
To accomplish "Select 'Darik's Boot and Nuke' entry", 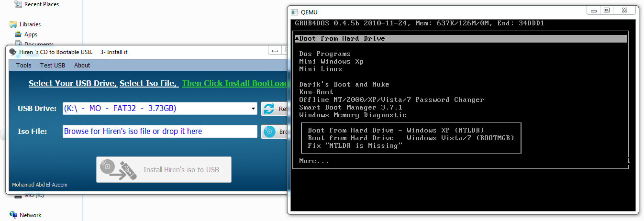I will pos(344,84).
